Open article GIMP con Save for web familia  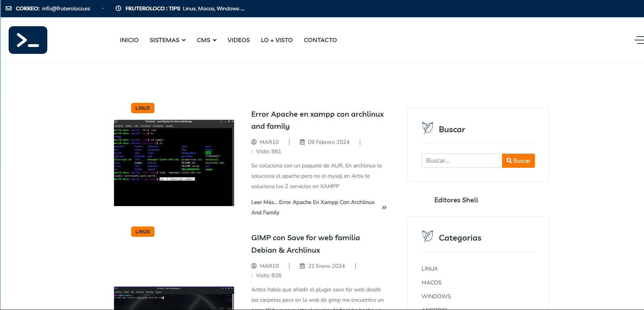pyautogui.click(x=306, y=244)
